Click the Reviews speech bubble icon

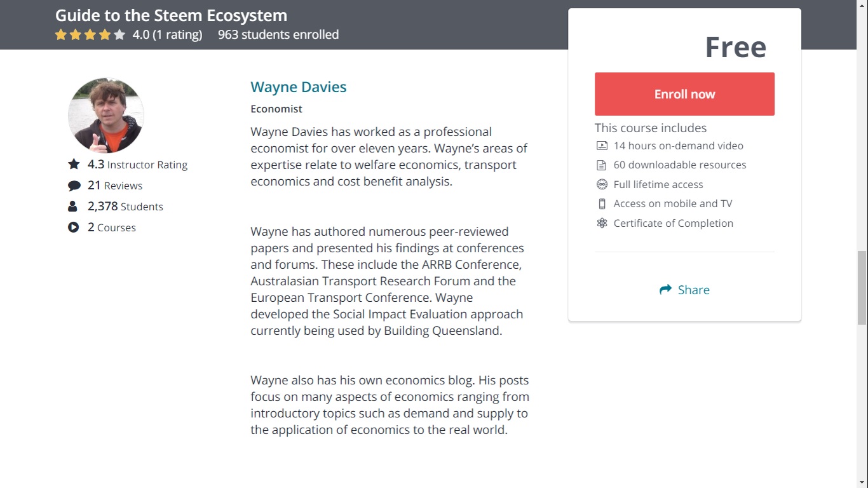pos(74,186)
